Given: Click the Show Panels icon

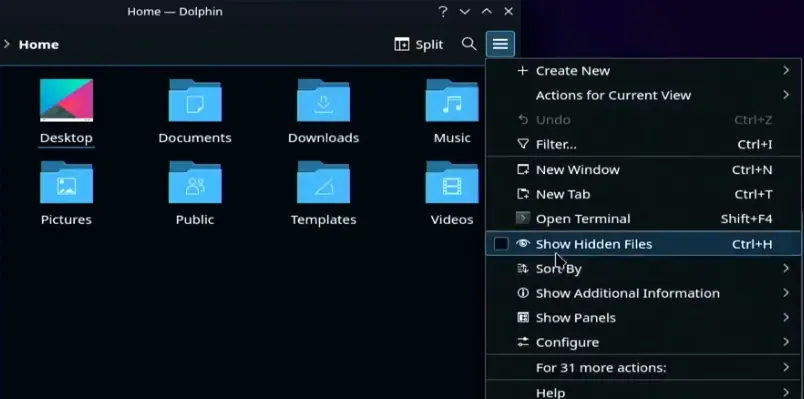Looking at the screenshot, I should point(522,317).
